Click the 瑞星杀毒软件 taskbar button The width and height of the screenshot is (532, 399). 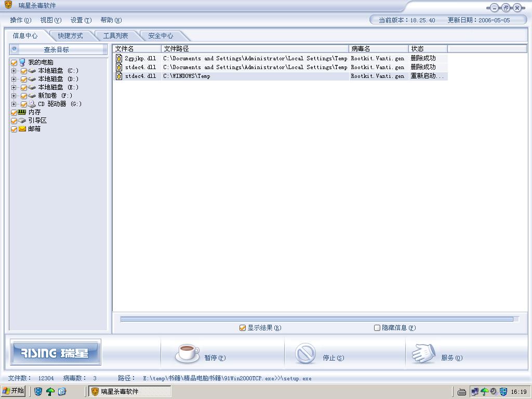tap(130, 392)
